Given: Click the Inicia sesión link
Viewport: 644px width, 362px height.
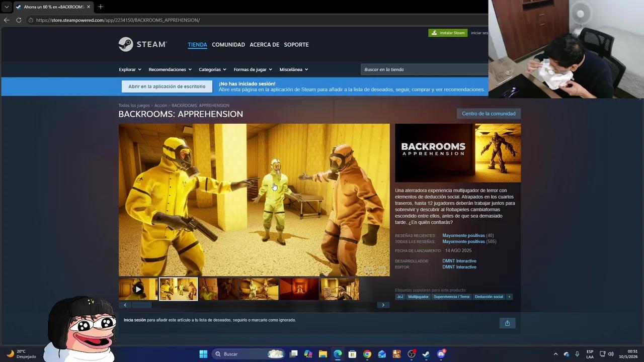Looking at the screenshot, I should (135, 320).
